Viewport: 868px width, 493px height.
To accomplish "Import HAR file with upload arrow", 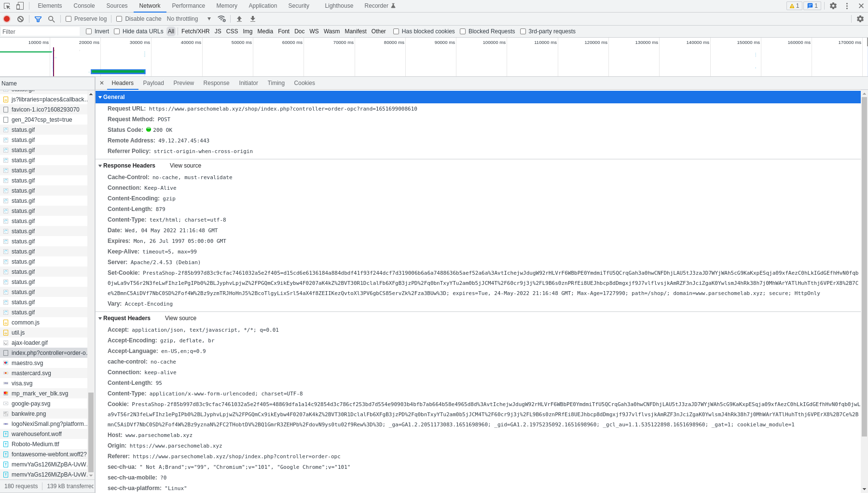I will pos(239,19).
